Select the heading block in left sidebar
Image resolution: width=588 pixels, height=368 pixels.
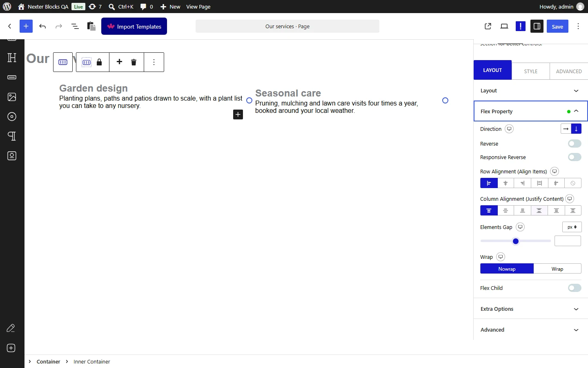[x=12, y=58]
